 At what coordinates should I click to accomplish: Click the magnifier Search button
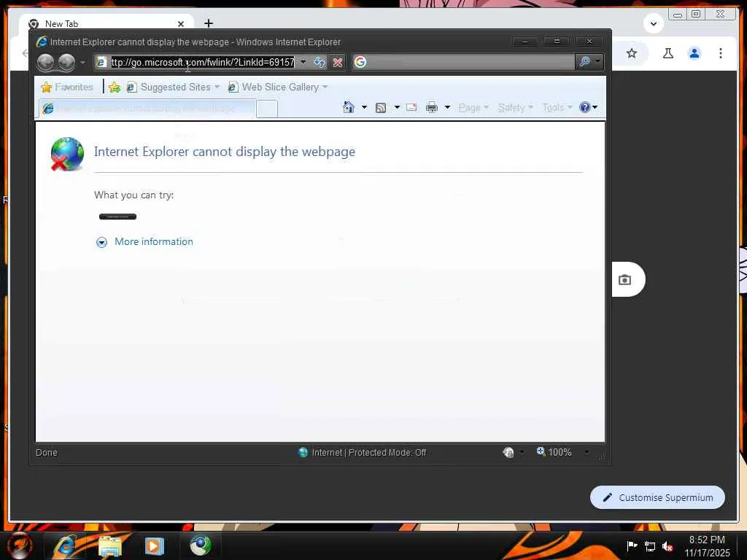pos(584,62)
